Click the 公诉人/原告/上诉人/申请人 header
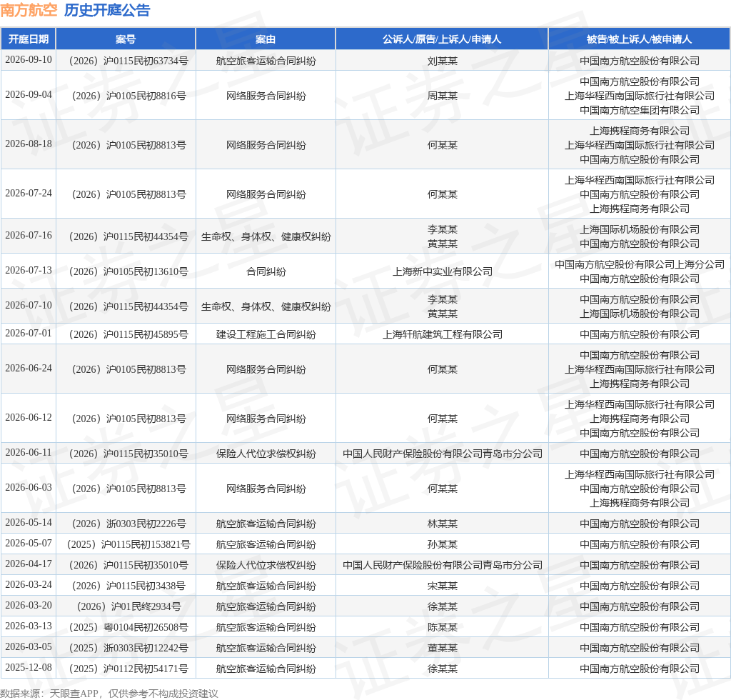The height and width of the screenshot is (700, 731). click(x=442, y=39)
